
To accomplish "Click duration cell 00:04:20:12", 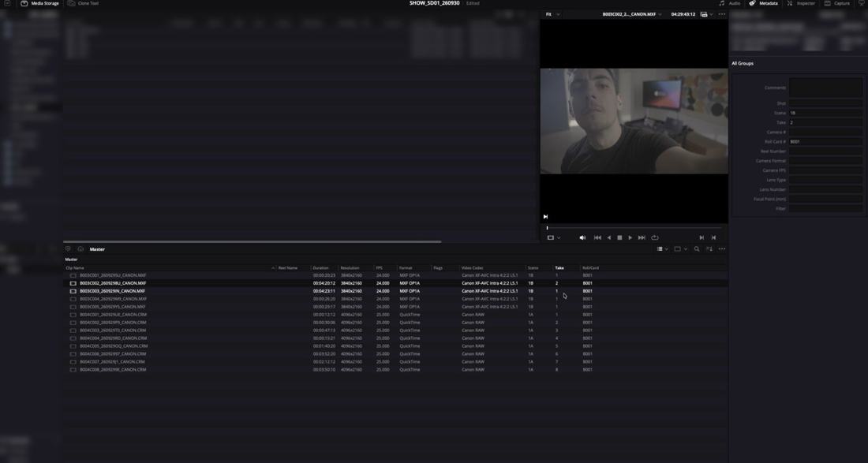I will [324, 283].
